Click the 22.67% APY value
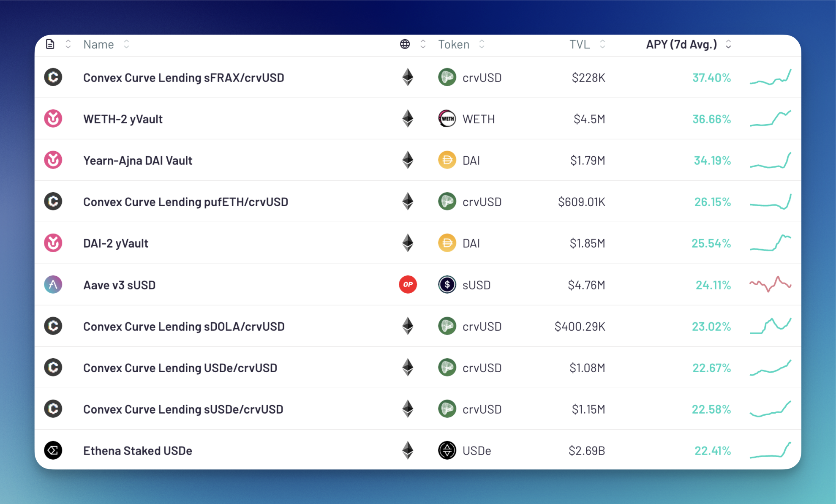 tap(711, 368)
